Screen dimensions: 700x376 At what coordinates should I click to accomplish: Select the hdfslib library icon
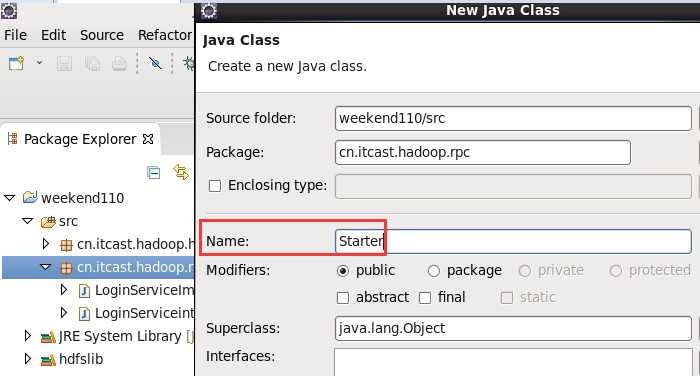(48, 359)
